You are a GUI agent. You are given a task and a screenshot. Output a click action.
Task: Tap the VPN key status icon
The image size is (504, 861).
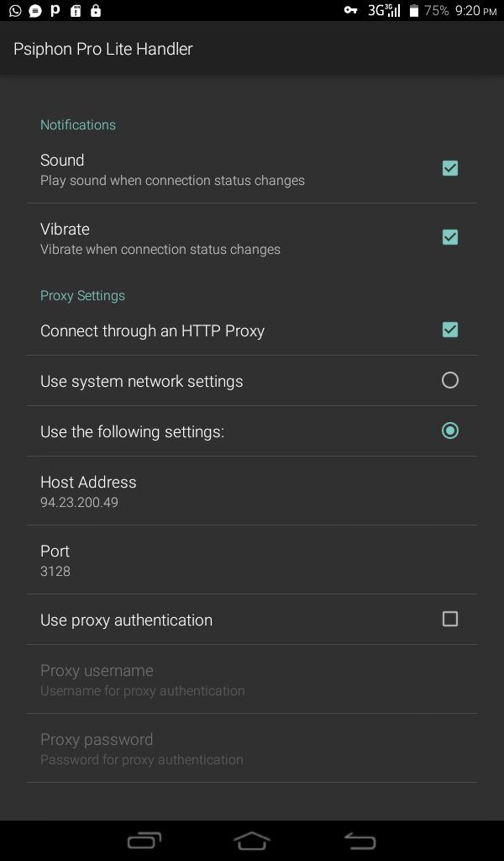(x=350, y=11)
